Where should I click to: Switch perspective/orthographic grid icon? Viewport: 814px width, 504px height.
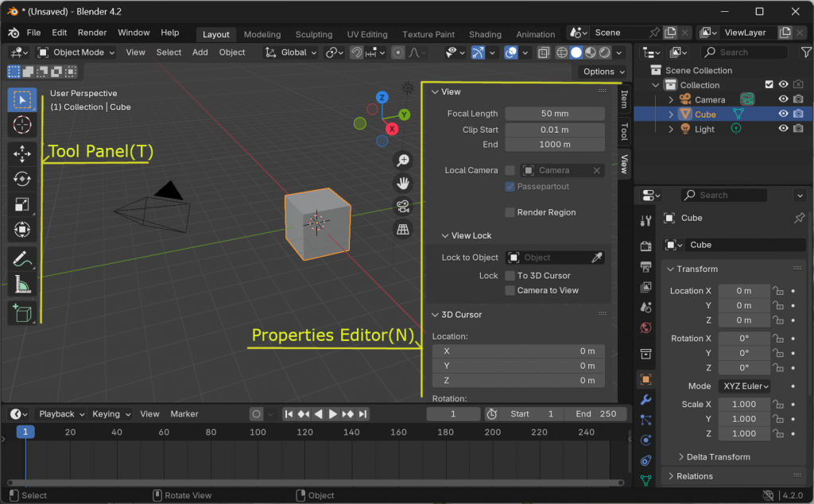pyautogui.click(x=403, y=229)
